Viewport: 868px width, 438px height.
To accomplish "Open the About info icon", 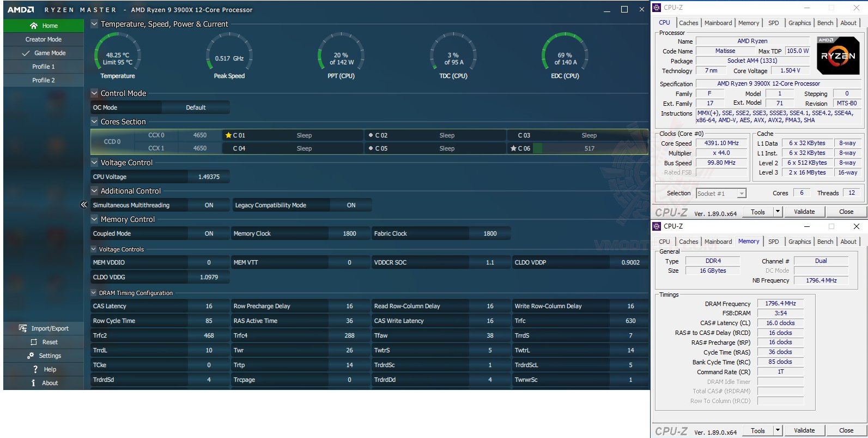I will pyautogui.click(x=33, y=383).
